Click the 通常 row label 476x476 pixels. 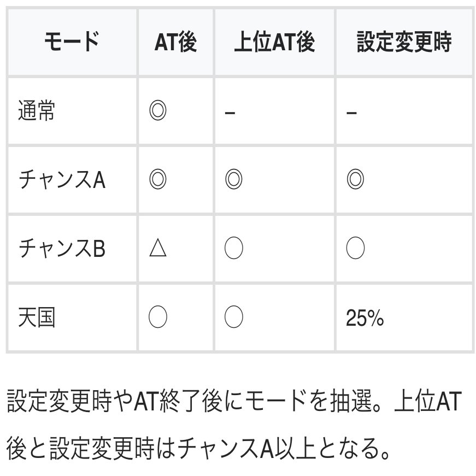[x=37, y=111]
